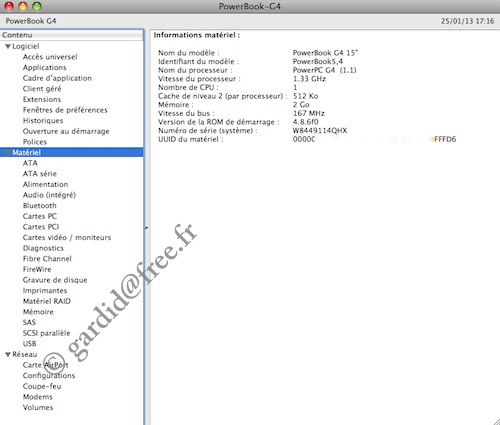This screenshot has height=425, width=500.
Task: Select Carte AirPort entry
Action: click(x=46, y=365)
